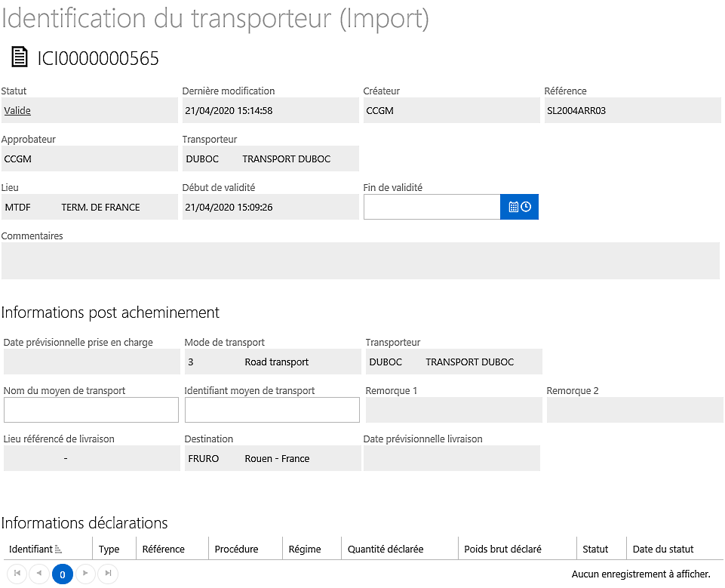Select page 0 in pager
This screenshot has height=588, width=725.
click(63, 574)
